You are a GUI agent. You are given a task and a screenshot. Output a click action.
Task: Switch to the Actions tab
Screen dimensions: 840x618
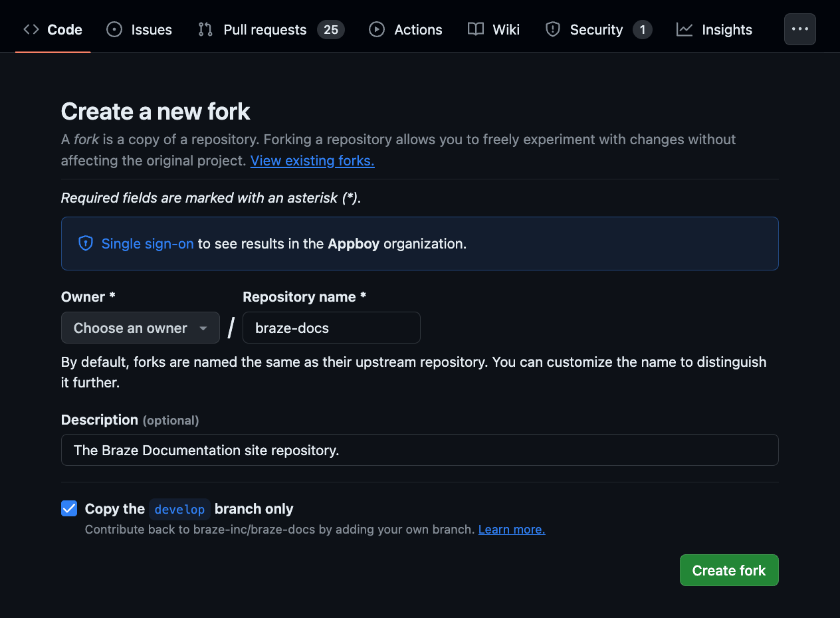(405, 29)
